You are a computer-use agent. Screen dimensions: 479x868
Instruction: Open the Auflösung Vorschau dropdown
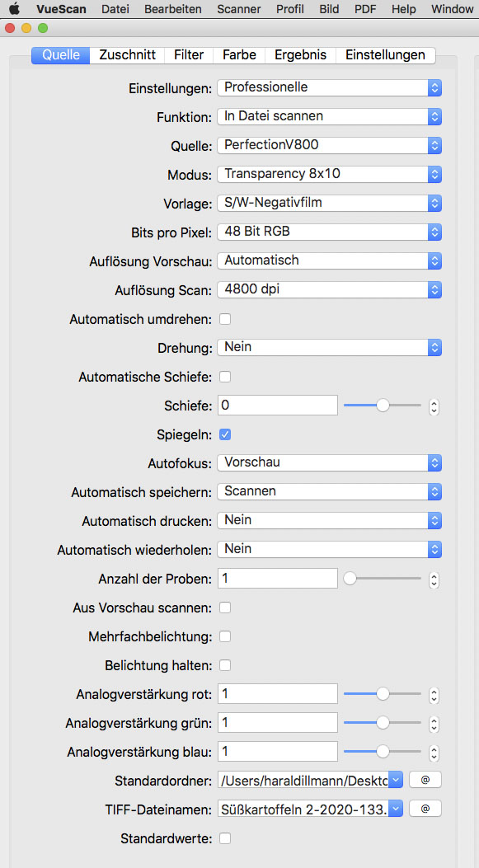click(330, 260)
